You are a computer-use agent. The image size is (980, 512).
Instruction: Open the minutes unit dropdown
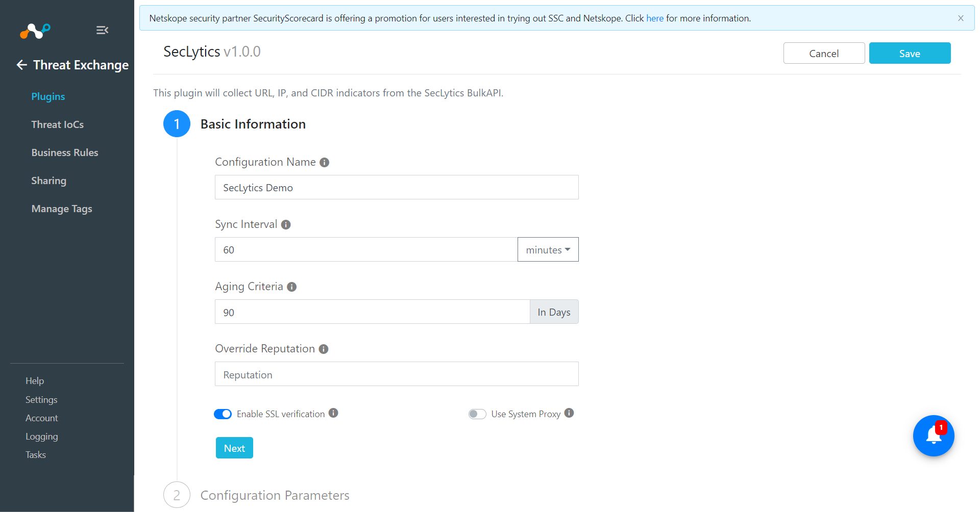(548, 249)
